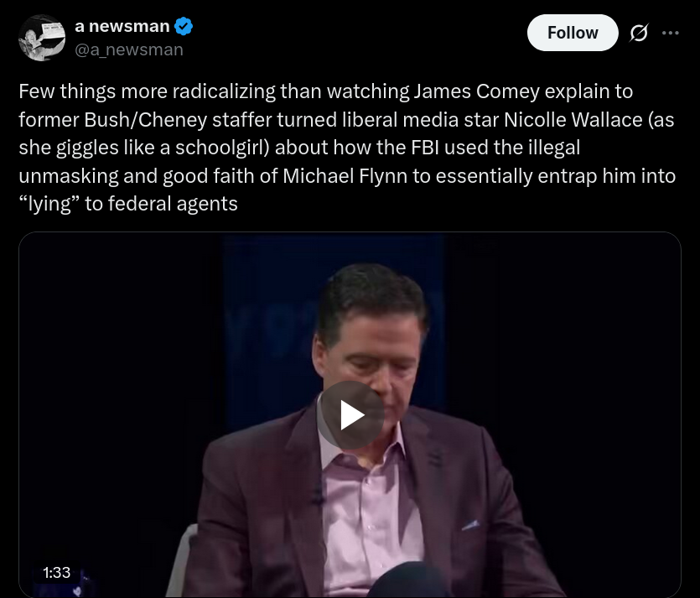Follow the a newsman account
Viewport: 700px width, 598px height.
pos(573,33)
